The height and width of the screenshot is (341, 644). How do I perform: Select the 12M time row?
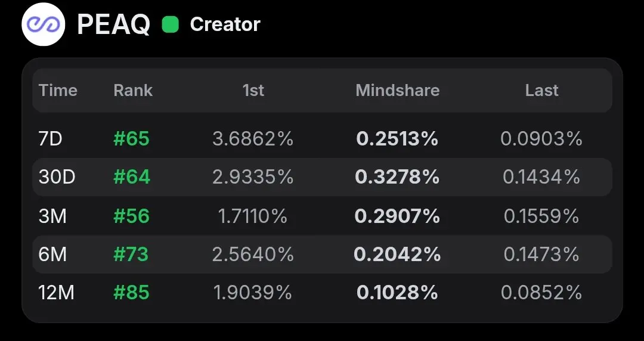(x=322, y=293)
